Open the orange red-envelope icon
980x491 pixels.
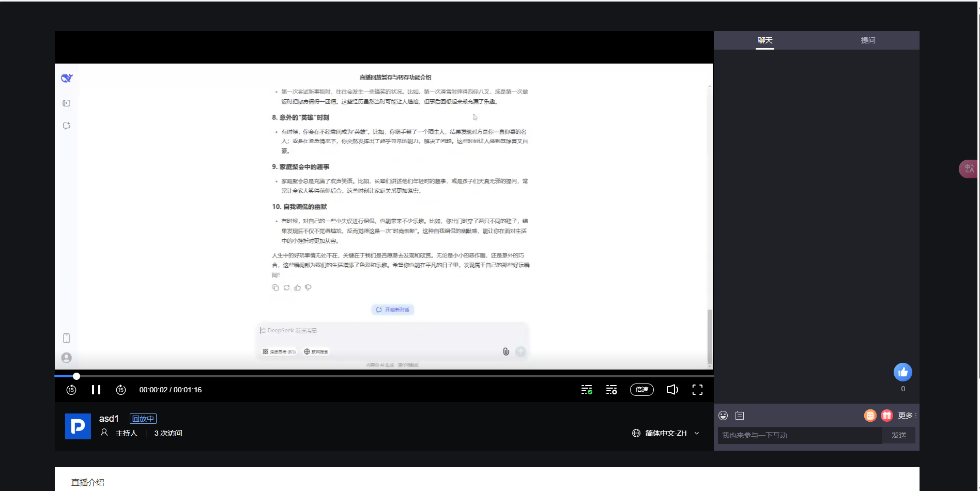click(x=870, y=416)
